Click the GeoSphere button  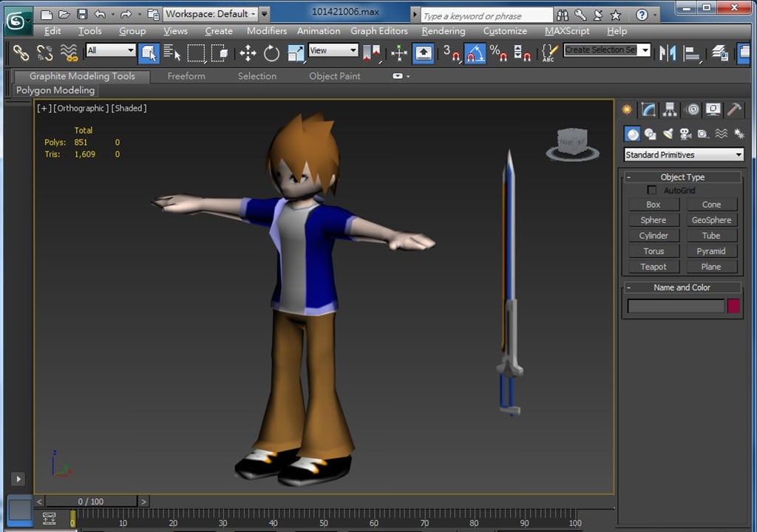[711, 220]
